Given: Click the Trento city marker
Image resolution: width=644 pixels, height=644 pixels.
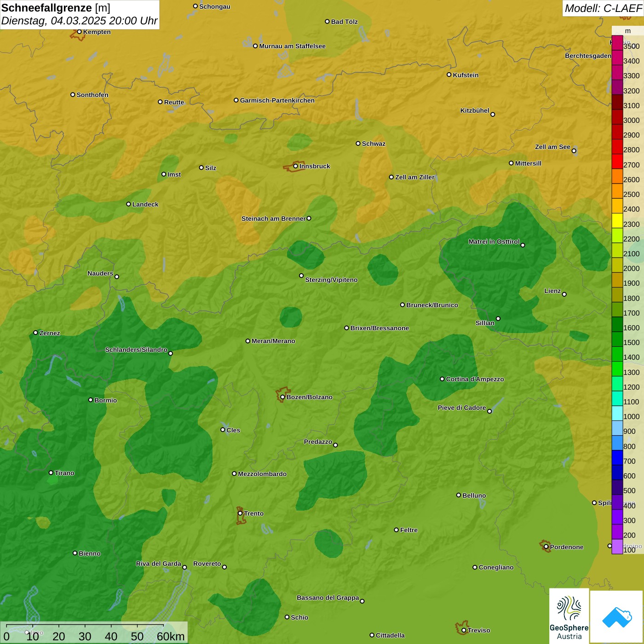Looking at the screenshot, I should [x=240, y=513].
